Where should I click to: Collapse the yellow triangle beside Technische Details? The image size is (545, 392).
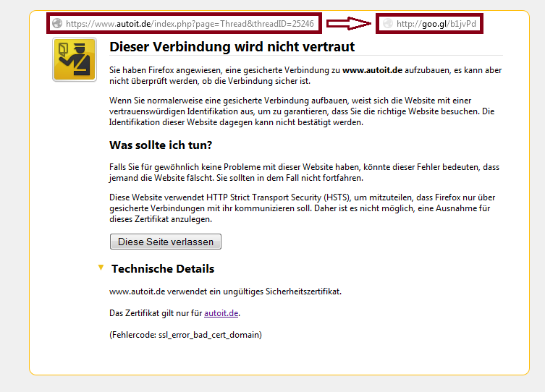click(x=101, y=268)
